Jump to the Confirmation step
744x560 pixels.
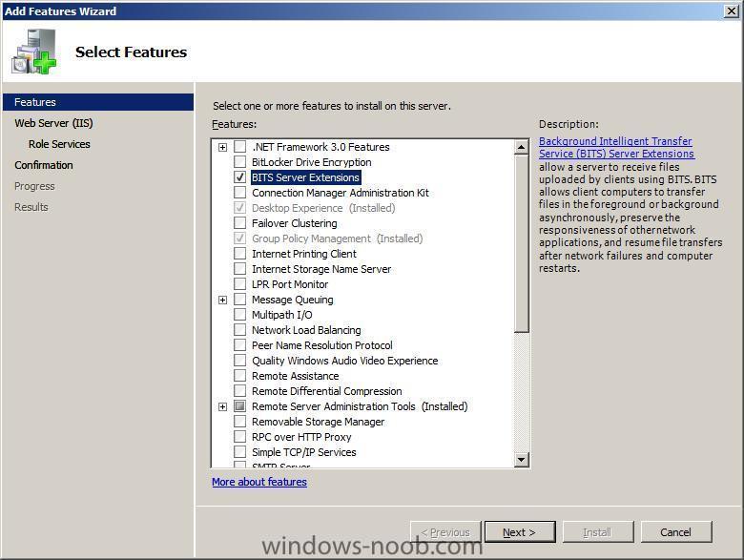tap(44, 165)
